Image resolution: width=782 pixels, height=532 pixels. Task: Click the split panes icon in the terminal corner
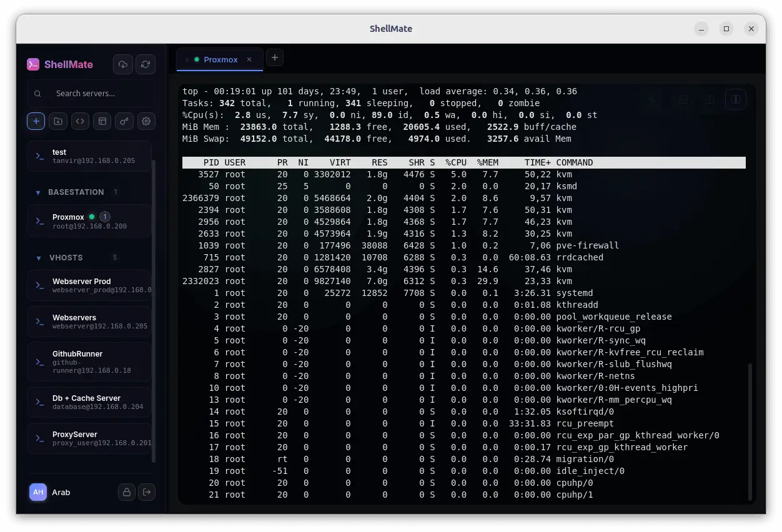pyautogui.click(x=736, y=99)
